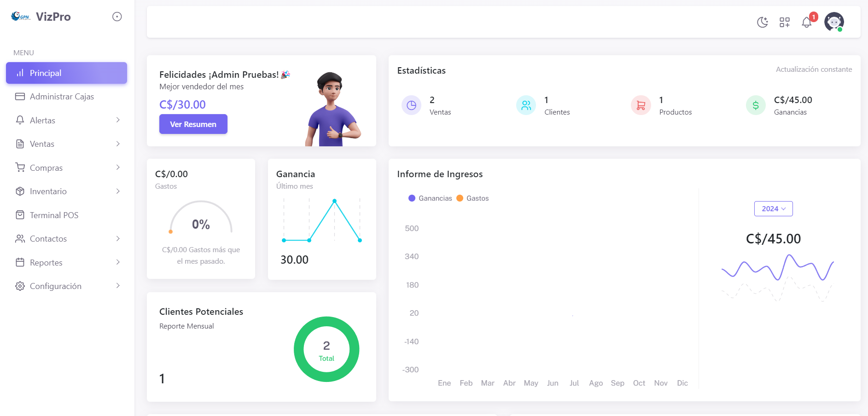Click the Ventas pie-clock statistics icon
868x416 pixels.
(x=411, y=105)
